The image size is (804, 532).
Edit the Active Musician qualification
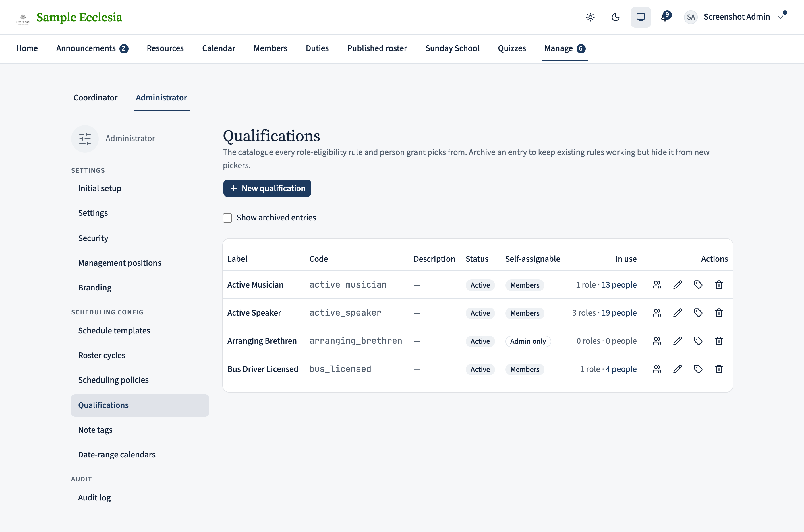(677, 285)
